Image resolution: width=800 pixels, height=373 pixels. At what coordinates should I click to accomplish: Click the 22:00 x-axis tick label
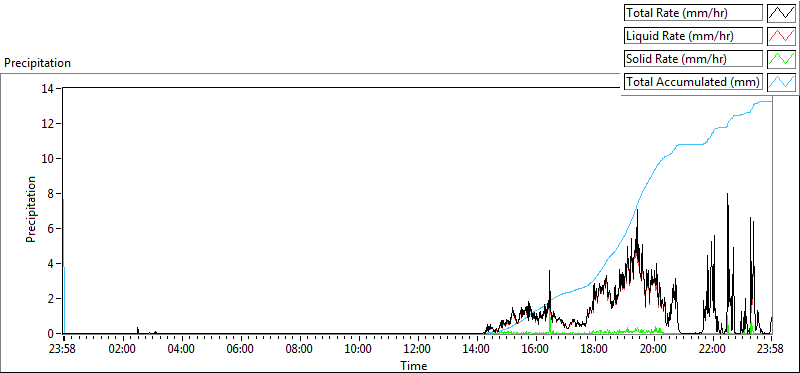point(713,350)
